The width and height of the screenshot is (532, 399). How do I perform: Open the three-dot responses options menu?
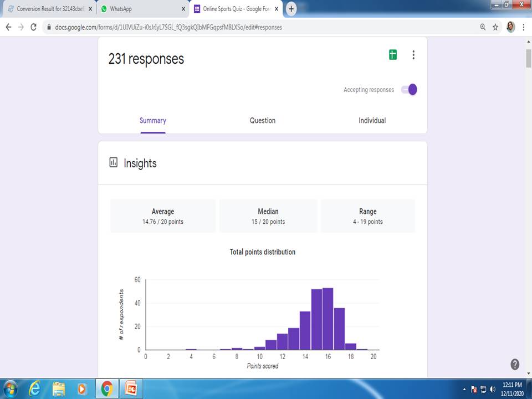tap(413, 55)
